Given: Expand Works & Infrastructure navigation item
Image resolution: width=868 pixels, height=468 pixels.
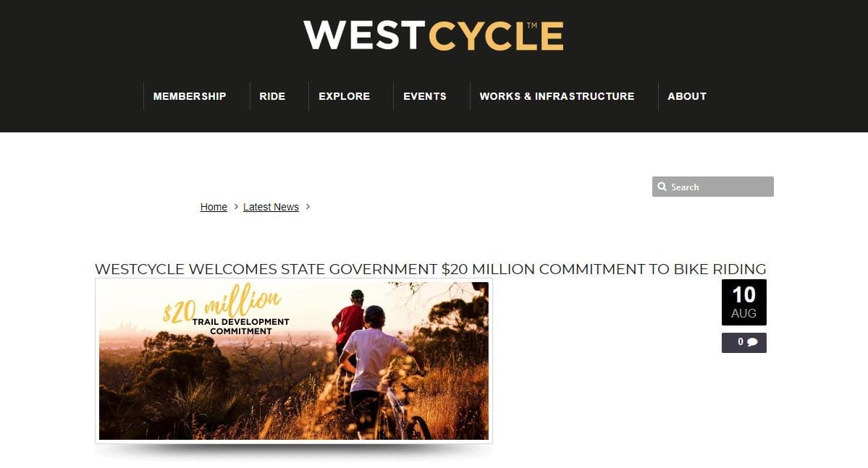Looking at the screenshot, I should pos(557,96).
